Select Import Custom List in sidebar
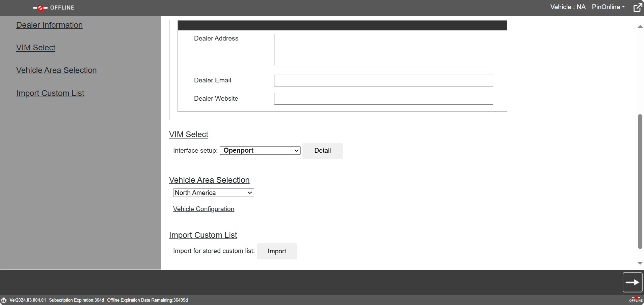The image size is (644, 305). 50,93
